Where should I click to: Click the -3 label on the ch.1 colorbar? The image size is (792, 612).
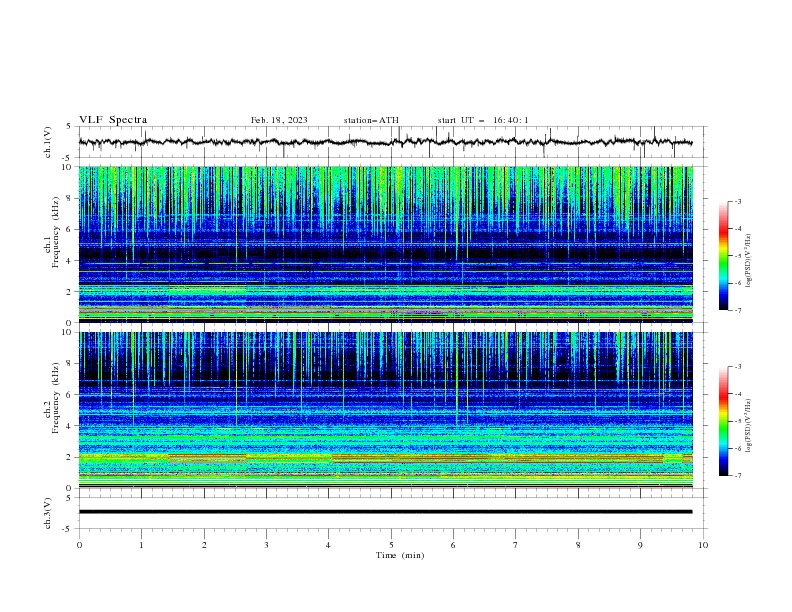pos(737,201)
